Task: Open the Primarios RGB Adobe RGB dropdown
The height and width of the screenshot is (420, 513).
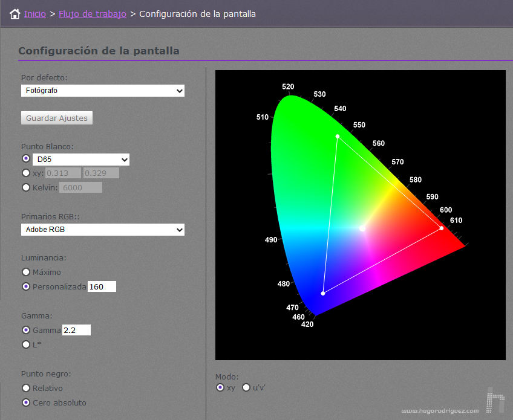Action: click(103, 230)
